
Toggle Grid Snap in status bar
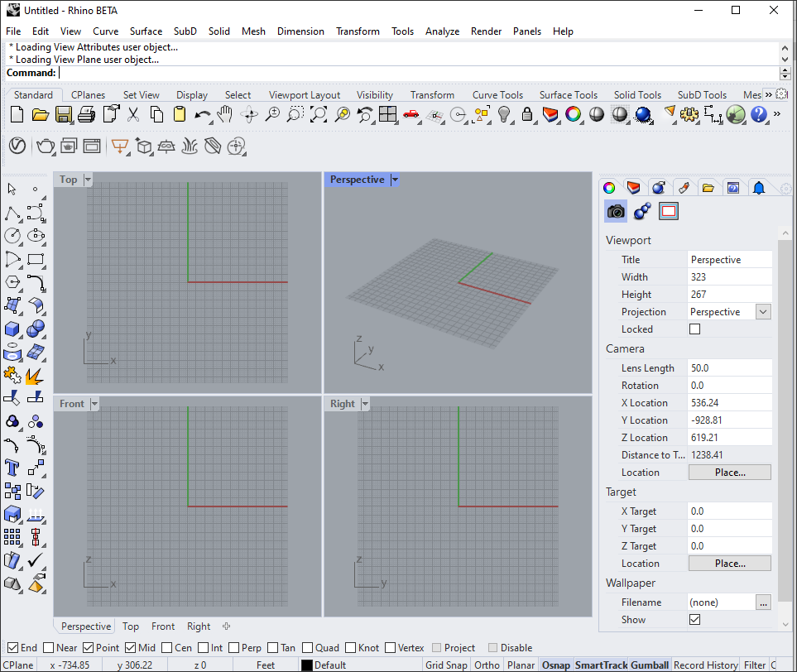click(446, 665)
